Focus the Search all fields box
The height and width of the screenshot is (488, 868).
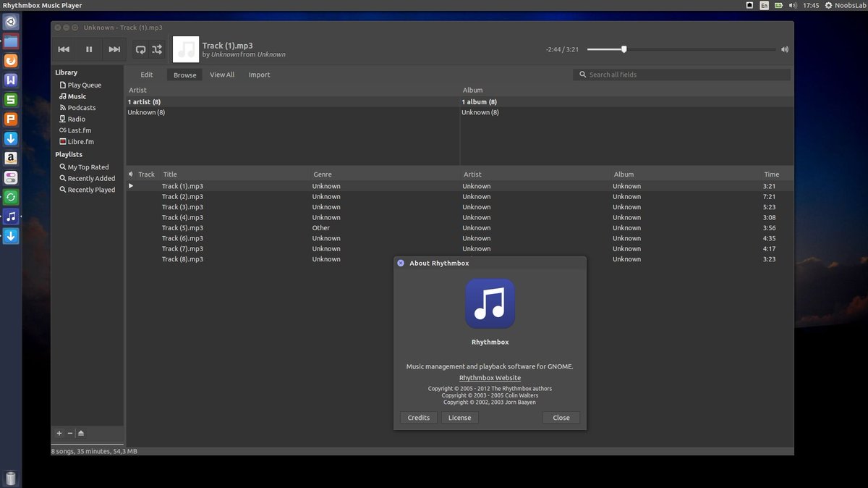coord(681,75)
